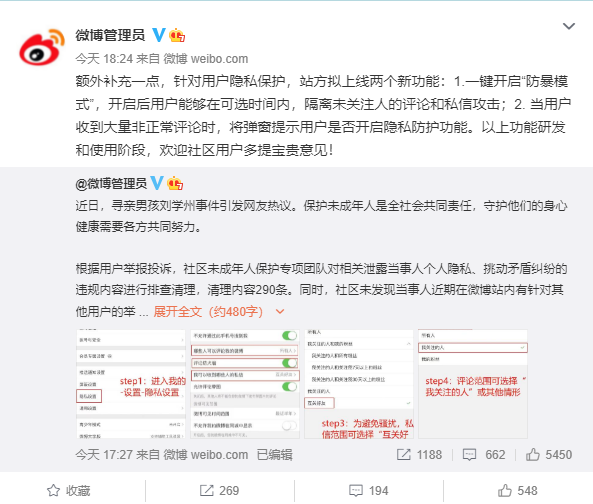The image size is (593, 504).
Task: Open comments via the 194 comment button
Action: 368,491
